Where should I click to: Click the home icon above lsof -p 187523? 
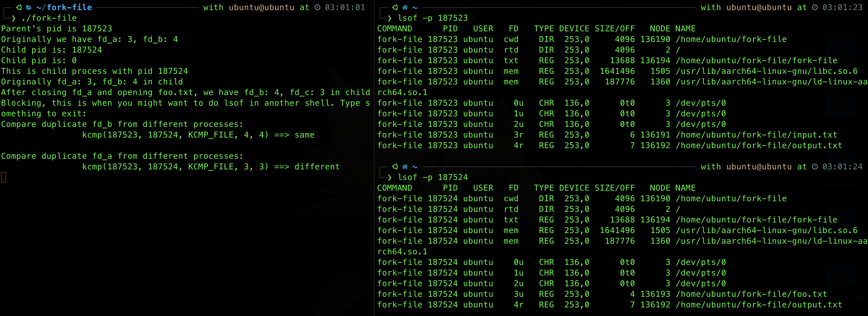[405, 7]
